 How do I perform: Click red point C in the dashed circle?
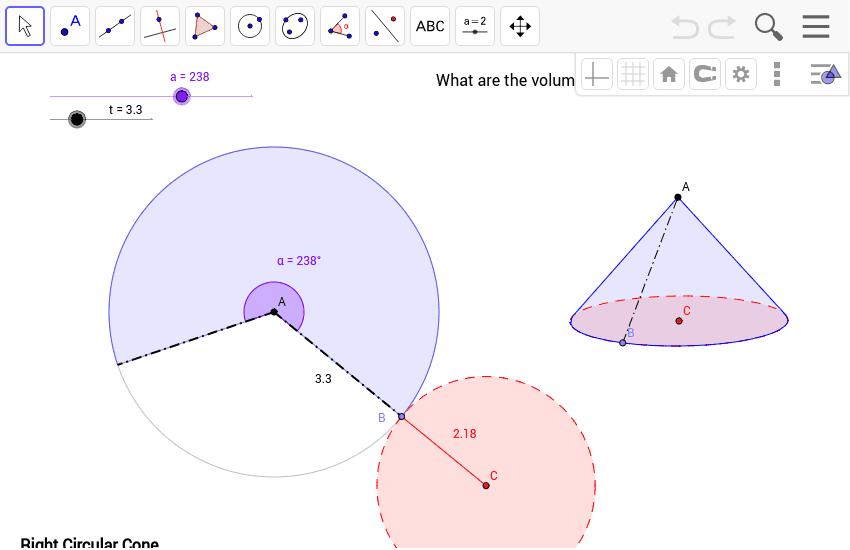[486, 486]
